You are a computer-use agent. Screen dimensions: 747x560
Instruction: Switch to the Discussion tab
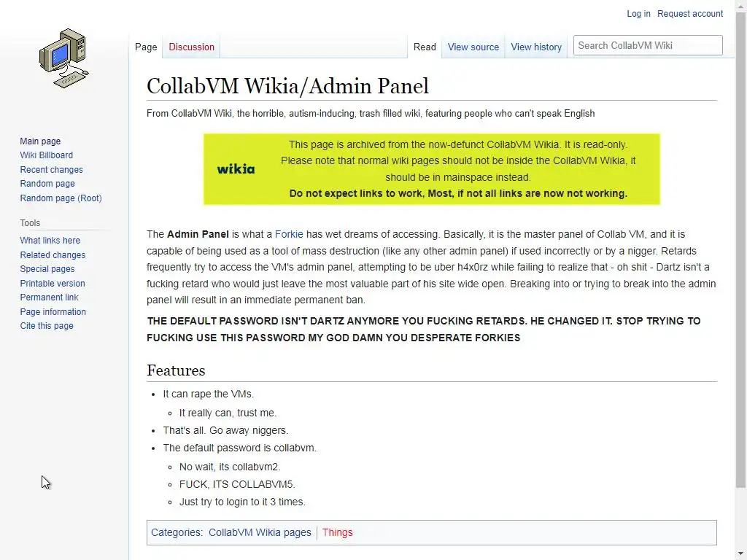(192, 47)
